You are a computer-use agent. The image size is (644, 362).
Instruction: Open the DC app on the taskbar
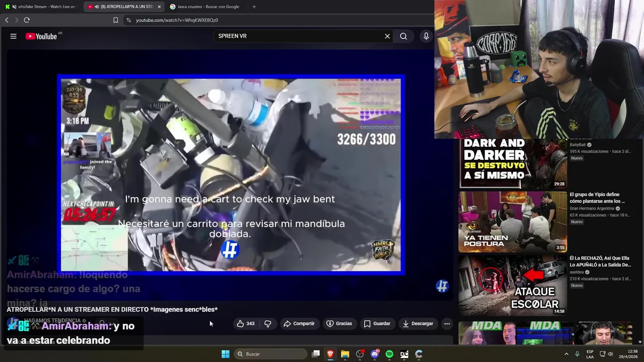[404, 354]
